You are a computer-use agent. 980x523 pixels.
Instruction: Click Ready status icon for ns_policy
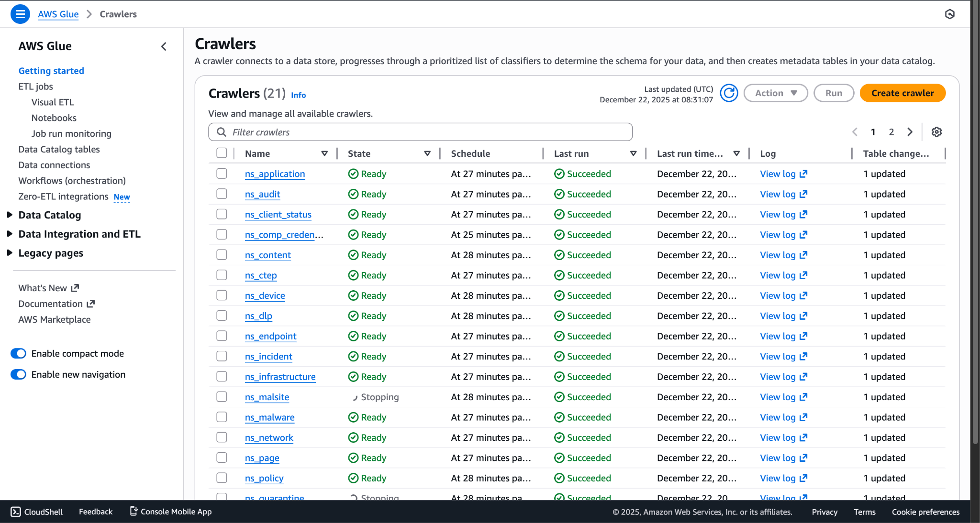click(x=353, y=479)
